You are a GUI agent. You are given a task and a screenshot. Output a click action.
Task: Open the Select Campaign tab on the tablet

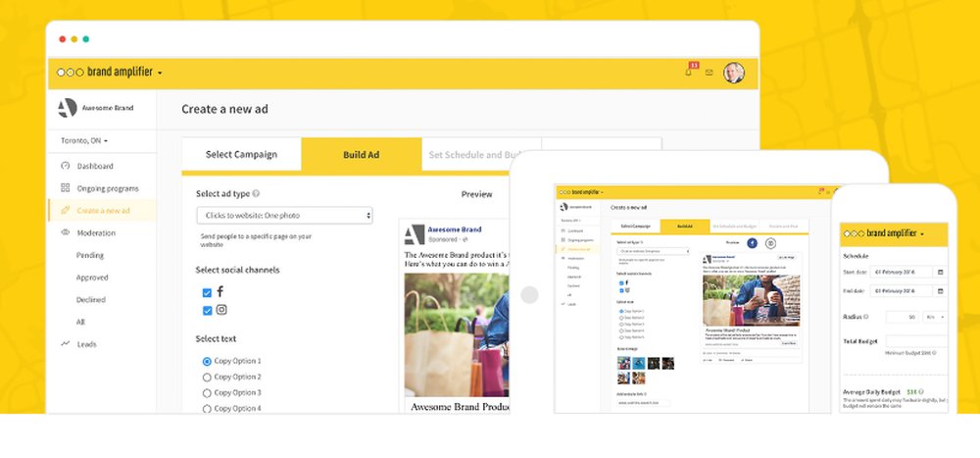(x=636, y=226)
